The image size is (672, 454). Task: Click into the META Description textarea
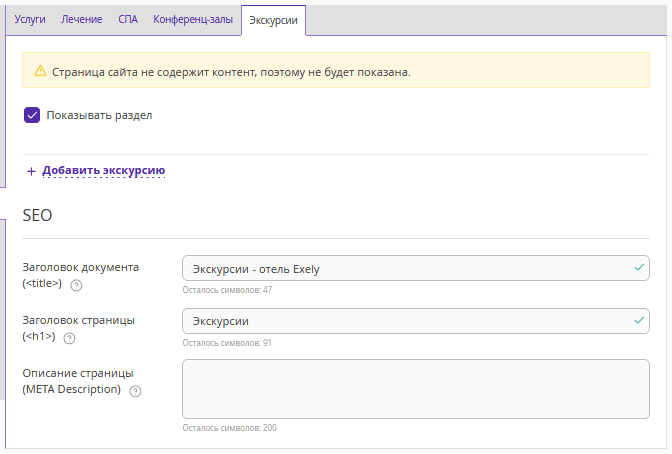[416, 389]
